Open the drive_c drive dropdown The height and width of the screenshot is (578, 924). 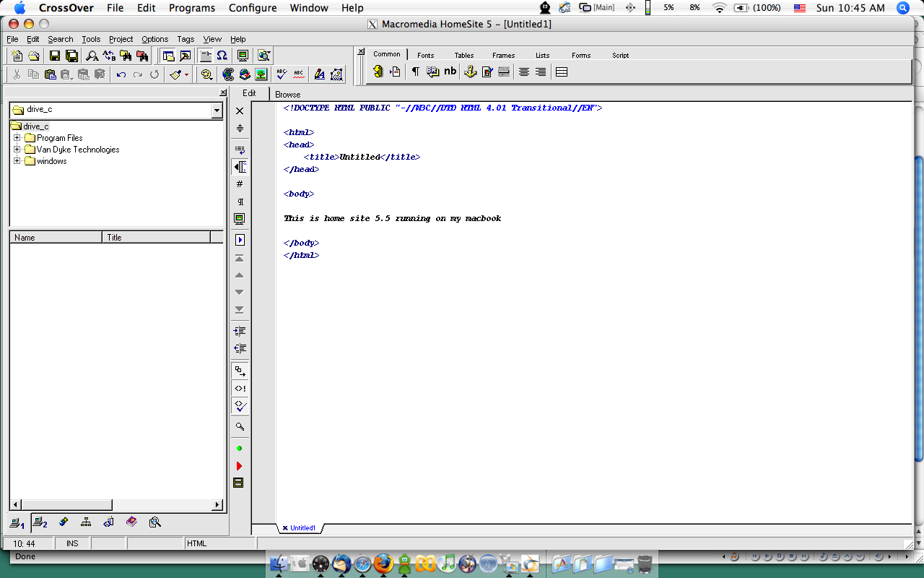217,111
